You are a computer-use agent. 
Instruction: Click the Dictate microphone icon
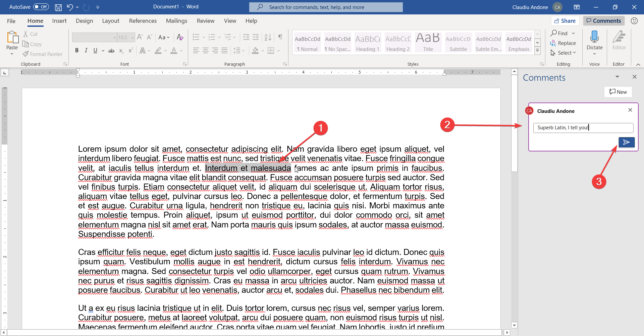pyautogui.click(x=594, y=37)
